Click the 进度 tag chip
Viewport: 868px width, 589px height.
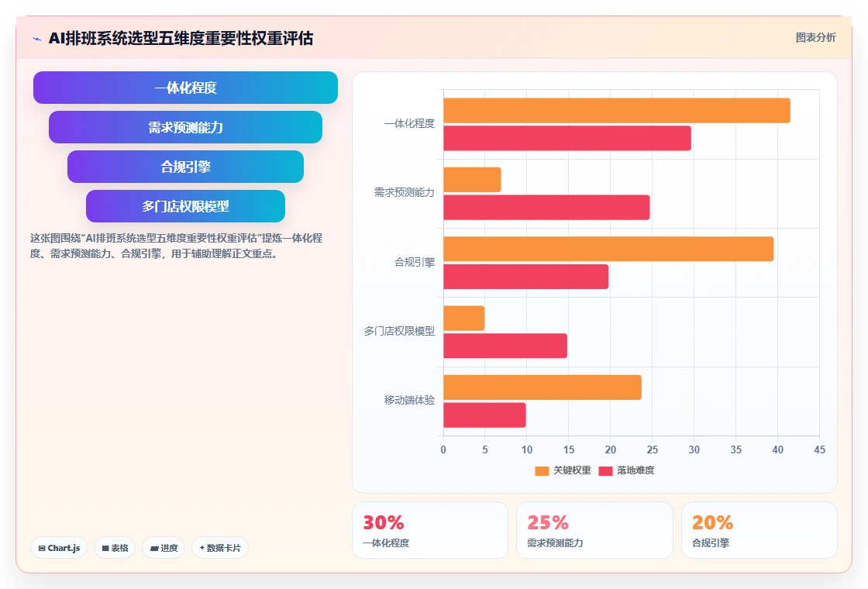164,548
